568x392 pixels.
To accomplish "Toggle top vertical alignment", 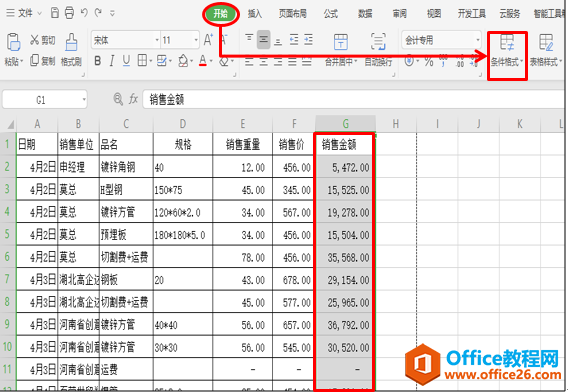I will (x=249, y=39).
